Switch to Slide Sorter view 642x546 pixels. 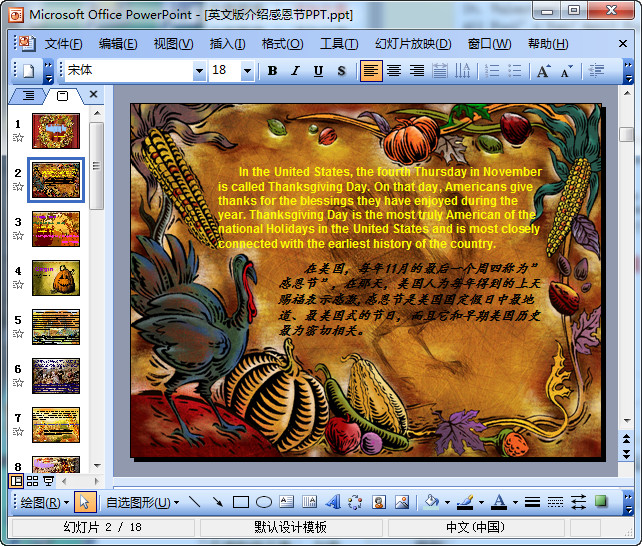point(32,481)
